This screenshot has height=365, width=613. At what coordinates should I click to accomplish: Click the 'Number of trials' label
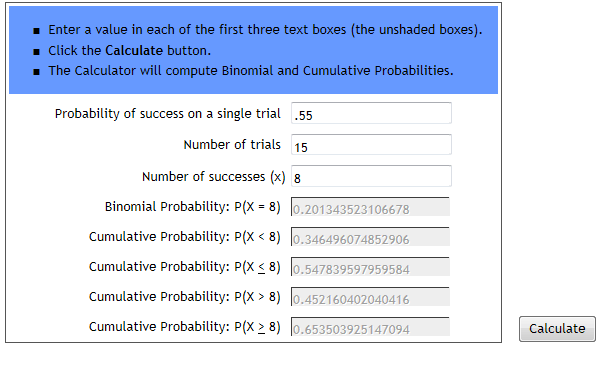click(232, 145)
